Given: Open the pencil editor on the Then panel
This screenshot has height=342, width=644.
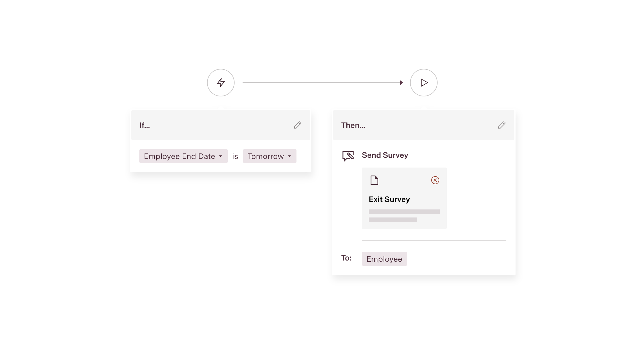Looking at the screenshot, I should (502, 125).
